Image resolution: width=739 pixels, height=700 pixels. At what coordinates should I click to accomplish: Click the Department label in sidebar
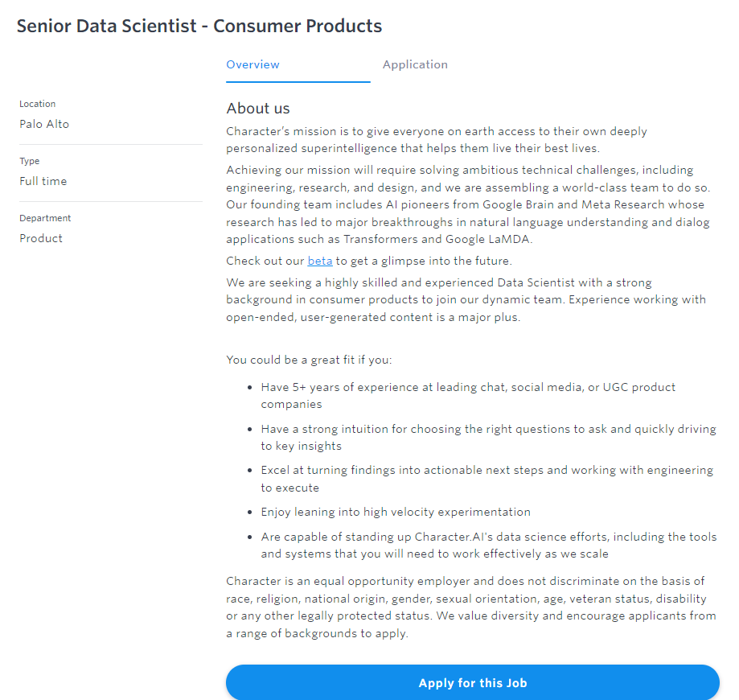45,219
